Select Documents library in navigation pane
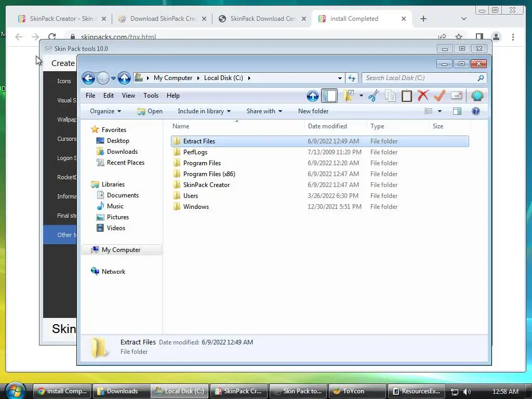The height and width of the screenshot is (399, 532). (123, 195)
